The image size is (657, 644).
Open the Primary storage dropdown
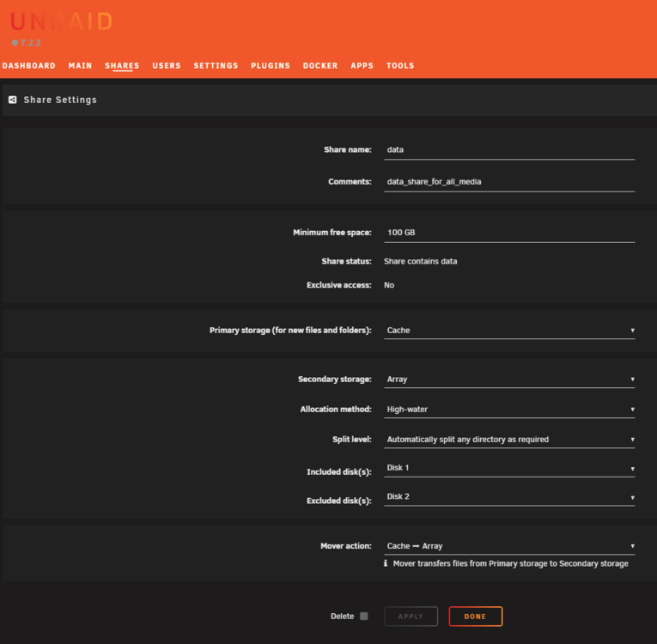point(509,331)
